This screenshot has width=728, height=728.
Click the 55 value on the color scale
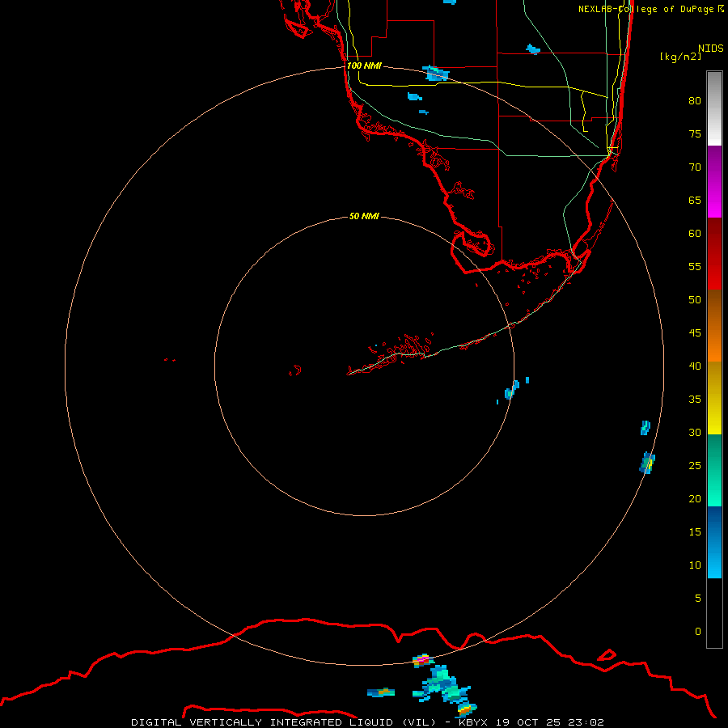pos(695,267)
